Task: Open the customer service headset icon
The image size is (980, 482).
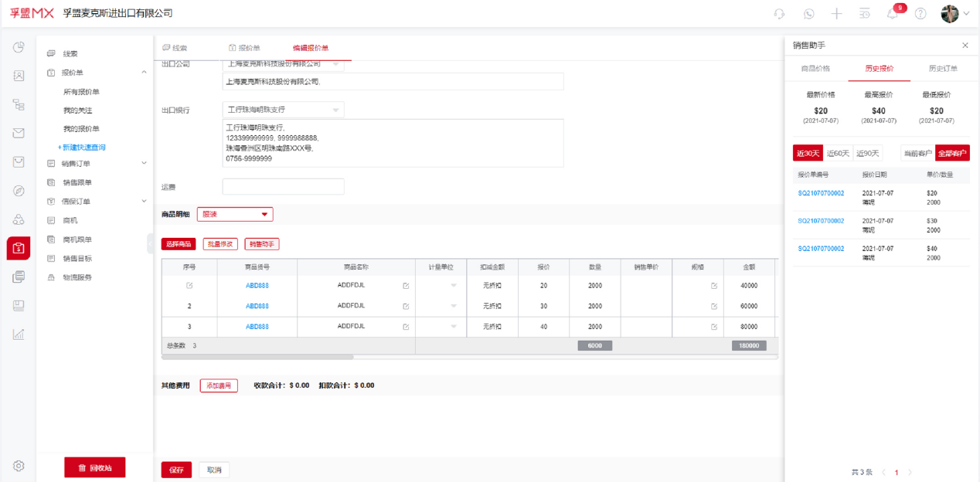Action: point(779,14)
